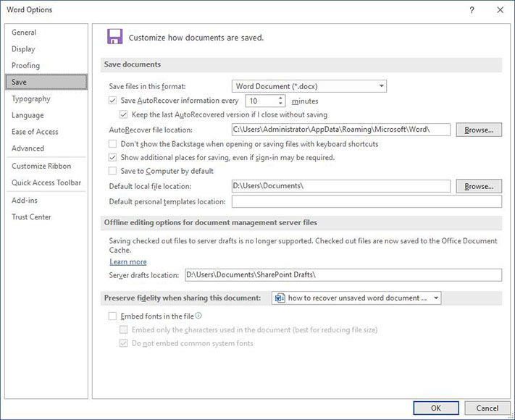Confirm settings with OK button
515x420 pixels.
click(436, 408)
